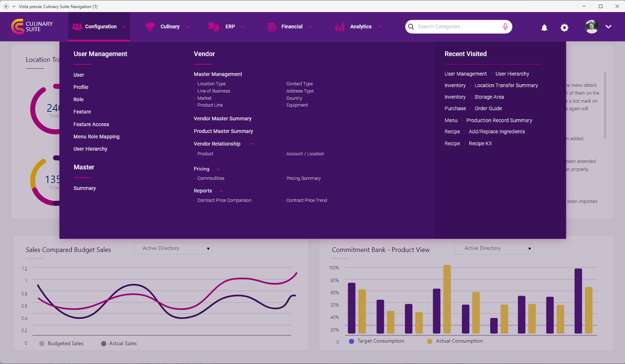Open recent Location Transfer Summary
Screen dimensions: 625x364
tap(506, 86)
